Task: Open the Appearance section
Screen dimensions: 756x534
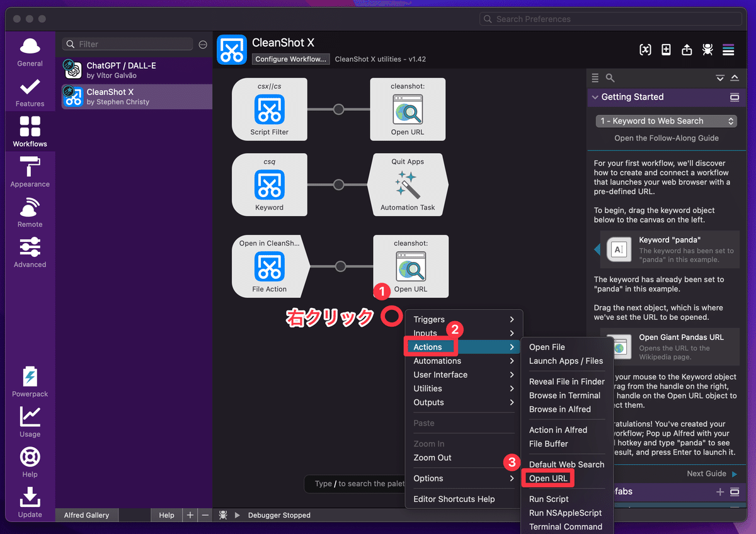Action: (x=30, y=173)
